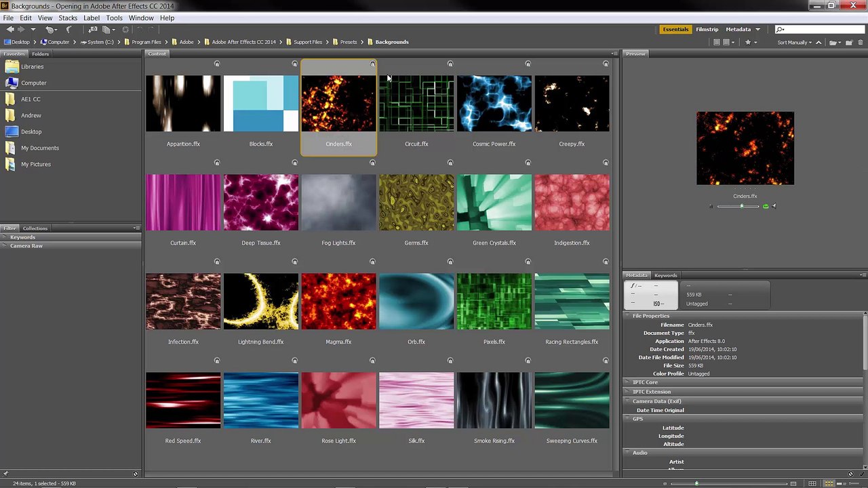
Task: Switch to the Filmstrip workspace
Action: pos(707,29)
